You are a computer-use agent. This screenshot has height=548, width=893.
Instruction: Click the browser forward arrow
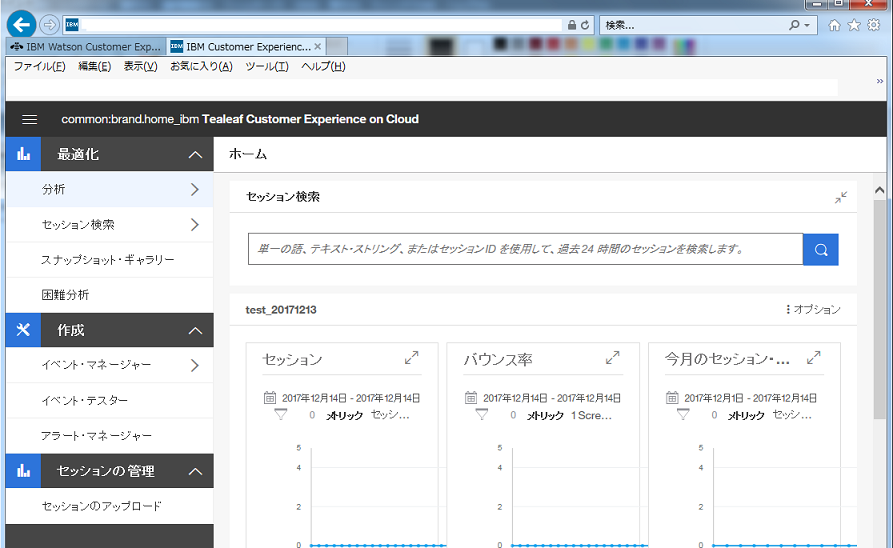(50, 24)
